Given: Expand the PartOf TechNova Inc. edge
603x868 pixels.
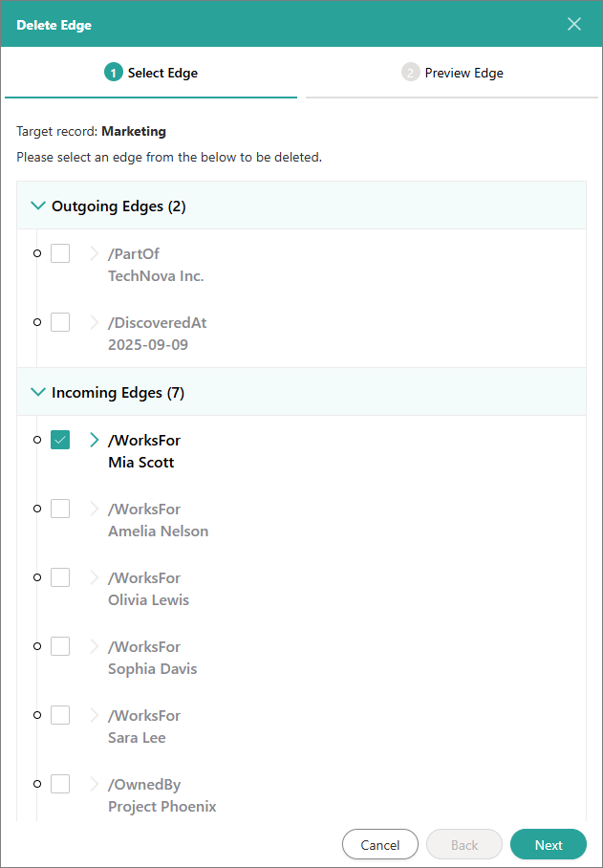Looking at the screenshot, I should tap(94, 253).
